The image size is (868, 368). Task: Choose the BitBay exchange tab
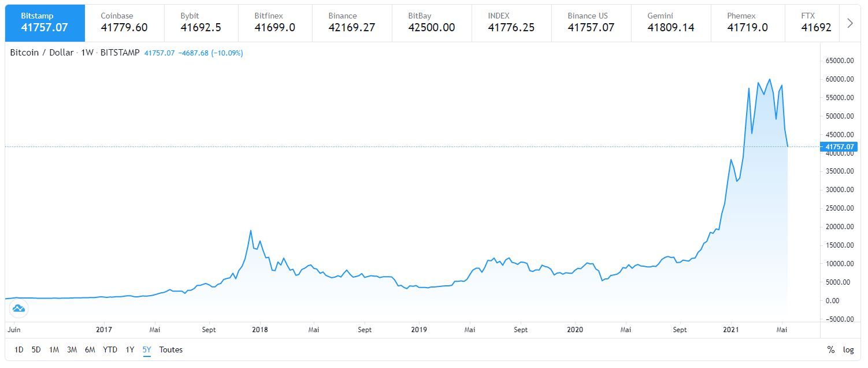(431, 23)
